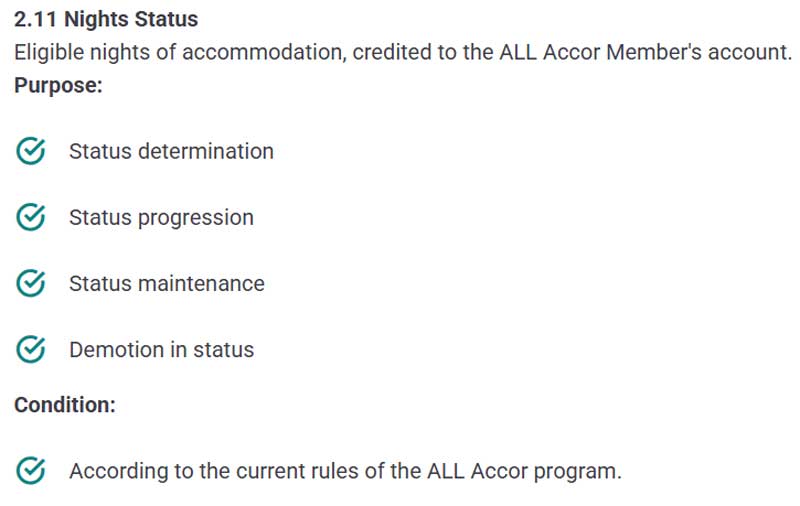Click the check icon beside Status determination
The height and width of the screenshot is (506, 800).
click(32, 152)
